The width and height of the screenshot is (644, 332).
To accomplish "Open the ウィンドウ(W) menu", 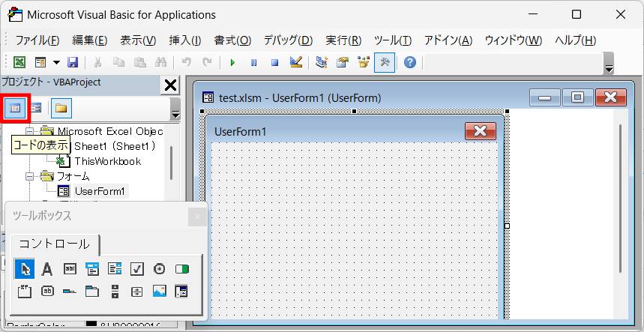I will click(514, 40).
